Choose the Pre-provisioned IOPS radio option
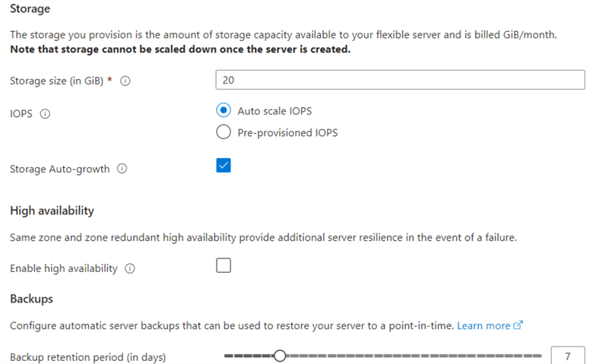 point(224,132)
